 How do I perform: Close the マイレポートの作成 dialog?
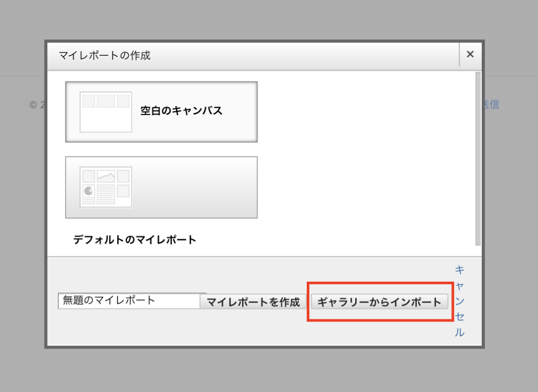tap(470, 54)
